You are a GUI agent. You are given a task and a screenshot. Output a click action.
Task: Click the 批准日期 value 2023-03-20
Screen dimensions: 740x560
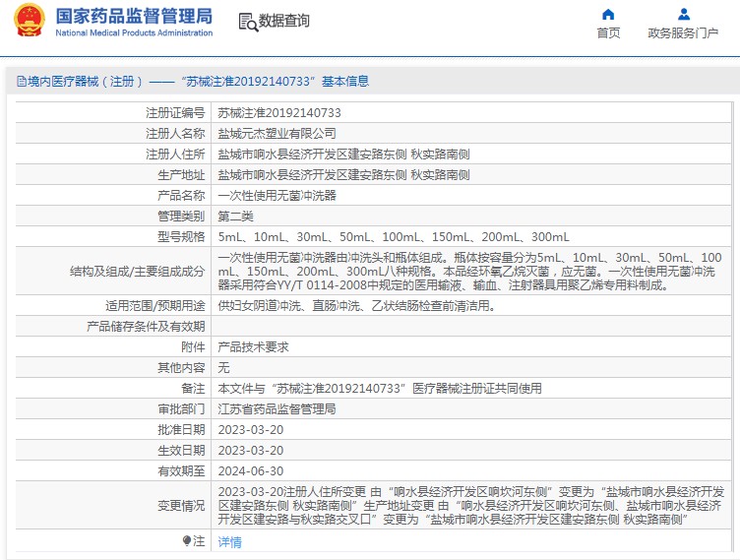tap(251, 430)
